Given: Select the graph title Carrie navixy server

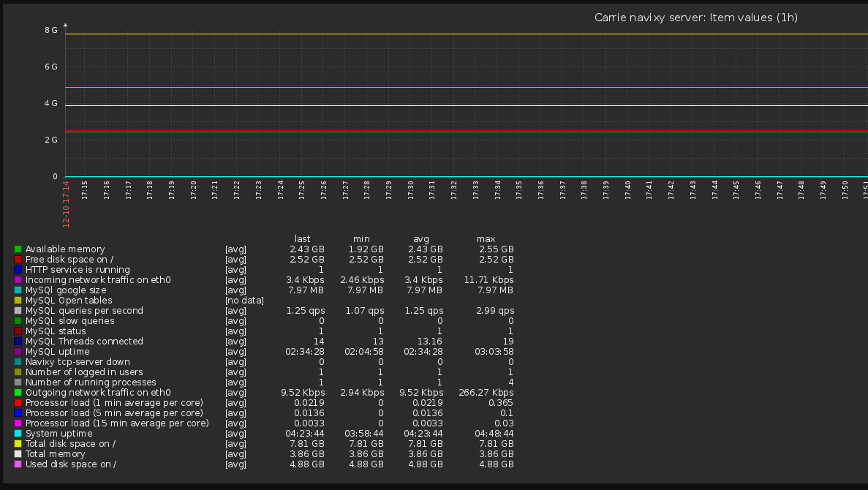Looking at the screenshot, I should click(x=696, y=18).
